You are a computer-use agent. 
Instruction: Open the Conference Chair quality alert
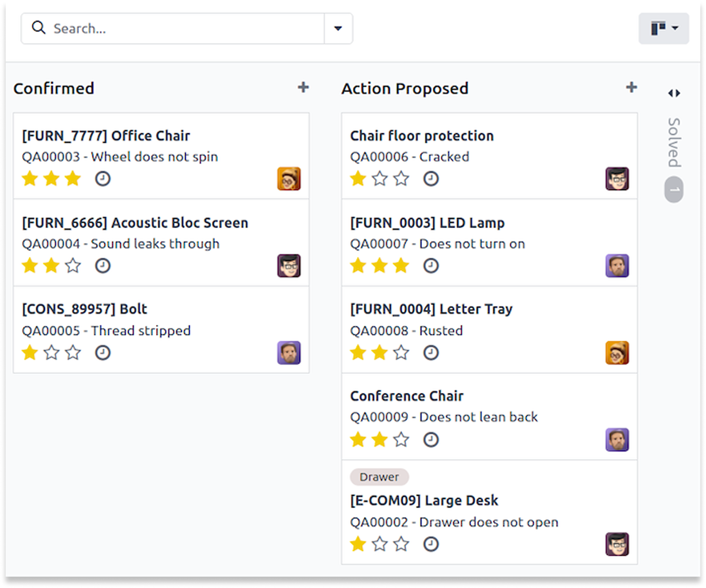(406, 396)
